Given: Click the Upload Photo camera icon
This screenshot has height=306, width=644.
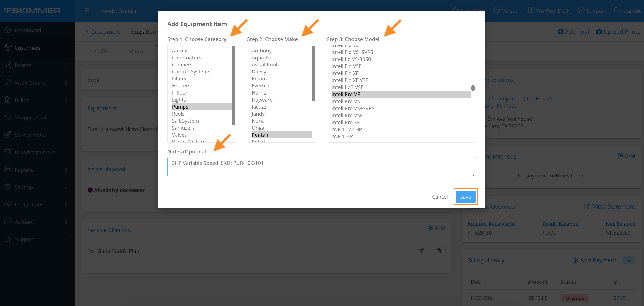Looking at the screenshot, I should (x=599, y=32).
